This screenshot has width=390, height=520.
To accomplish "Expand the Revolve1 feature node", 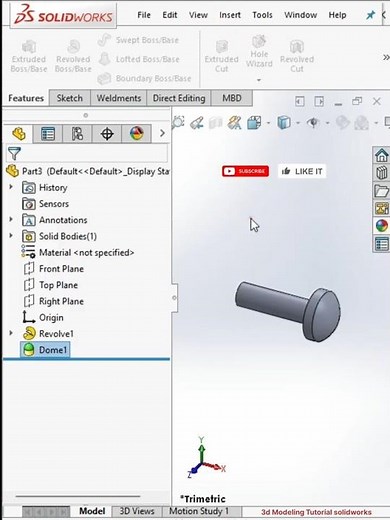I will pos(11,333).
